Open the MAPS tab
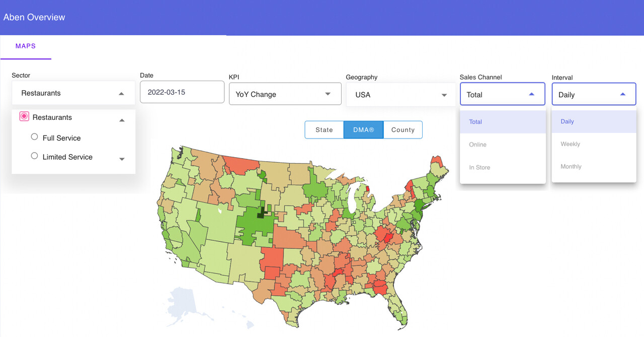The width and height of the screenshot is (644, 337). (26, 46)
